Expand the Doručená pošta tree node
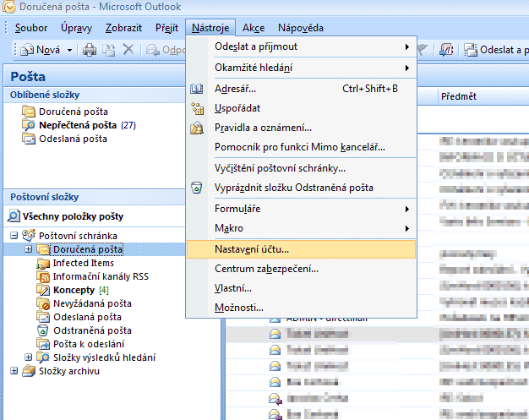 pyautogui.click(x=29, y=249)
